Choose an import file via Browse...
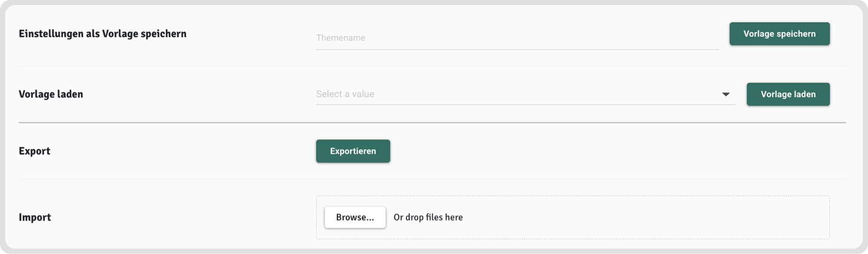This screenshot has width=868, height=254. point(355,217)
